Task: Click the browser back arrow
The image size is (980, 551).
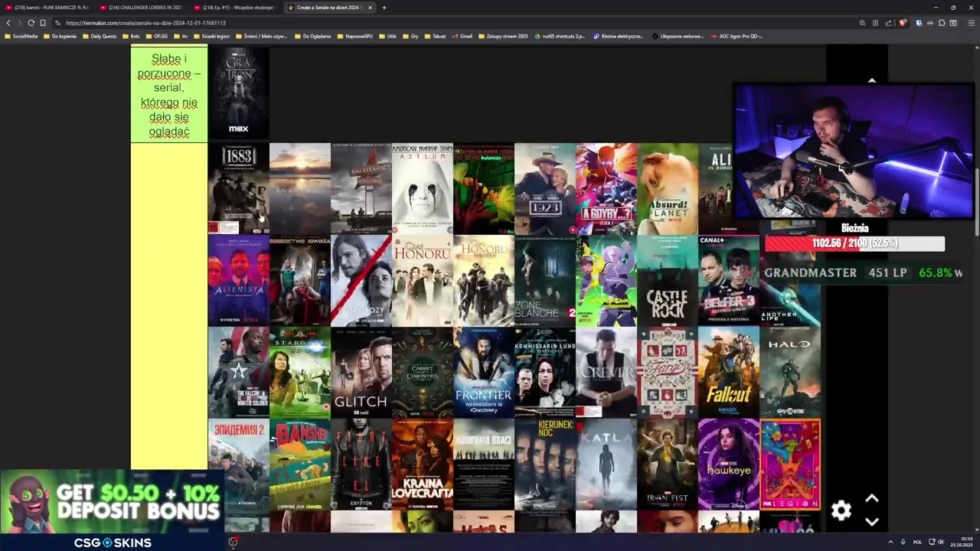Action: [x=8, y=23]
